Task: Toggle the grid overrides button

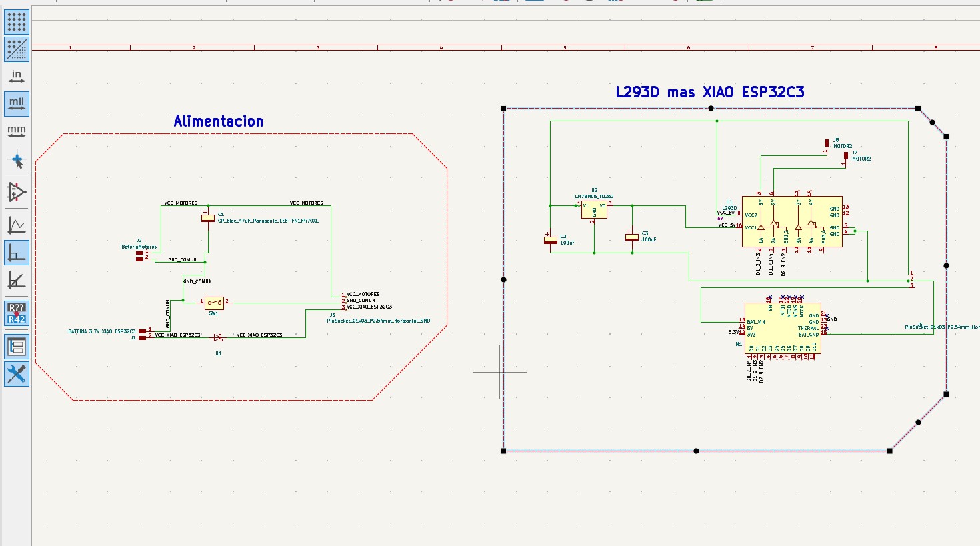Action: (17, 49)
